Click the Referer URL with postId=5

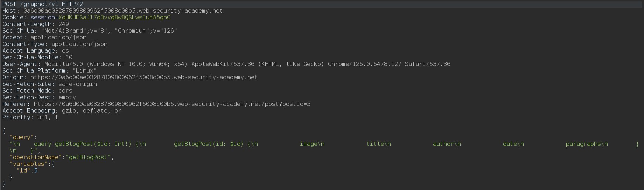pyautogui.click(x=172, y=104)
